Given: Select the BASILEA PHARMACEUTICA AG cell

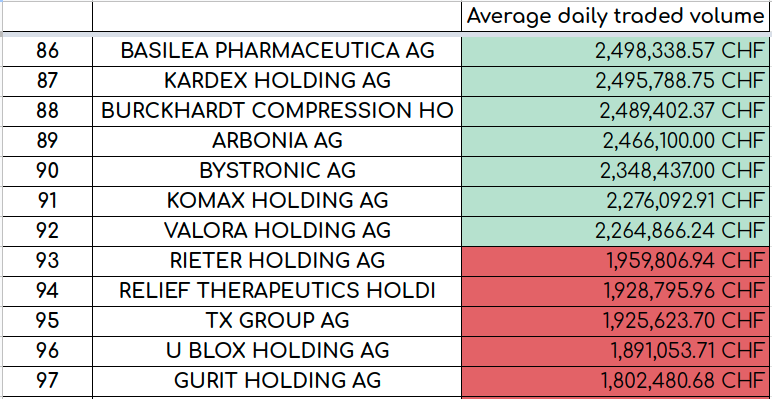Looking at the screenshot, I should click(277, 51).
